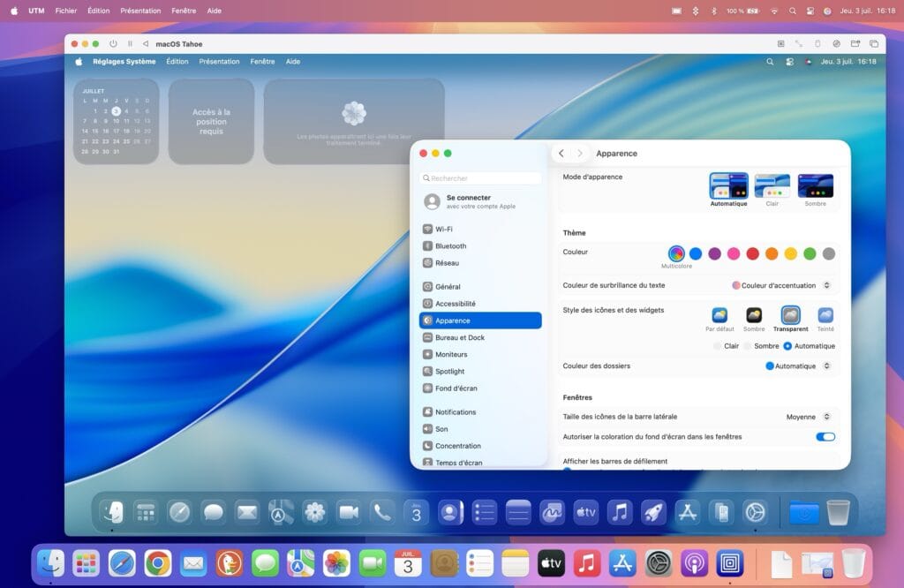The image size is (904, 588).
Task: Pick green accent color swatch
Action: 810,253
